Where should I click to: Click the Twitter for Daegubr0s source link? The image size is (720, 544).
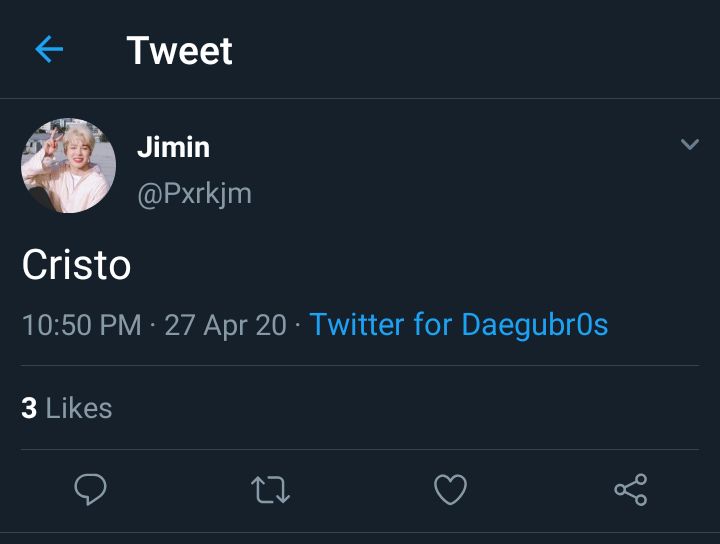tap(459, 325)
